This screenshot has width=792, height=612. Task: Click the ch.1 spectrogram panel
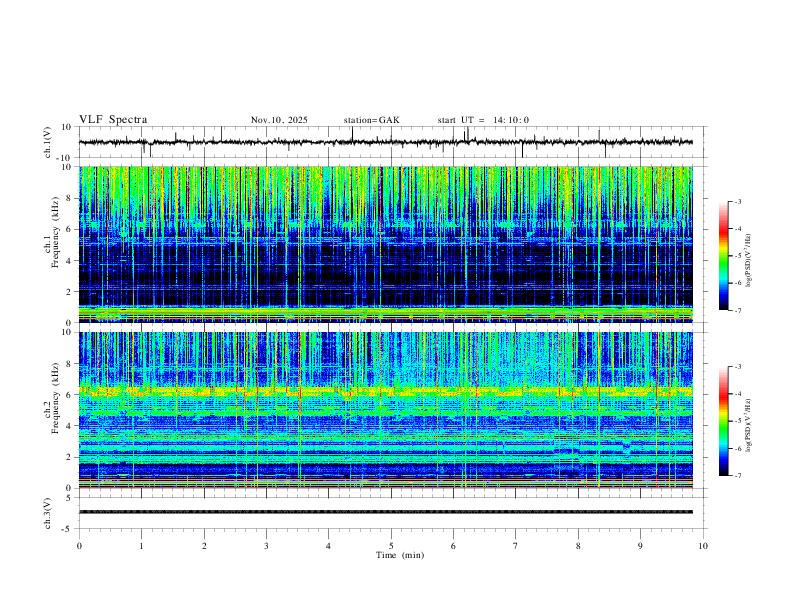coord(386,244)
